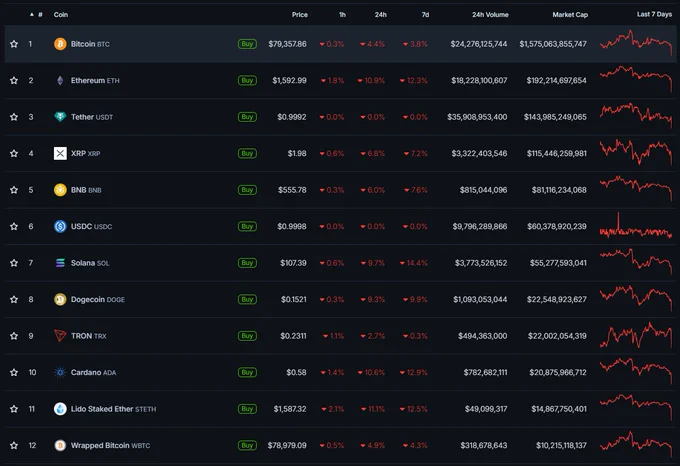
Task: Select Ethereum market cap $192,214,697,654
Action: (x=556, y=80)
